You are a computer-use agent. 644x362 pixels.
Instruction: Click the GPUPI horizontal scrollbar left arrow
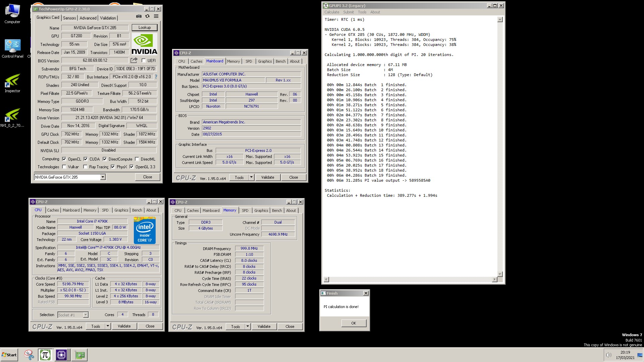(x=326, y=280)
